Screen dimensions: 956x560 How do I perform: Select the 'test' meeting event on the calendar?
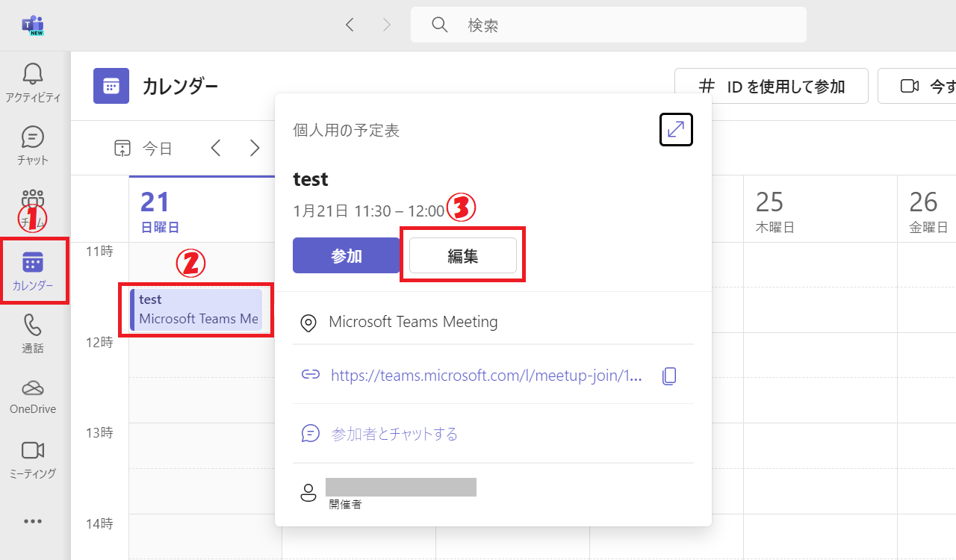196,309
